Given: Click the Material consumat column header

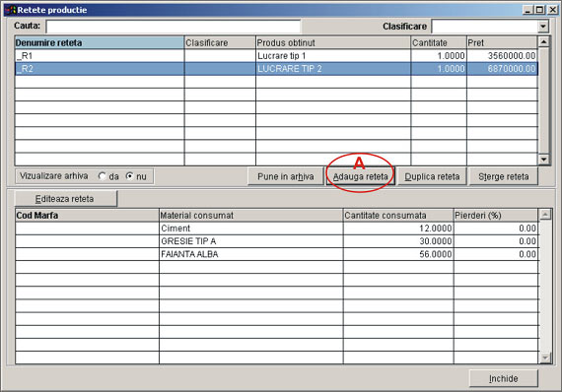Looking at the screenshot, I should [x=250, y=215].
